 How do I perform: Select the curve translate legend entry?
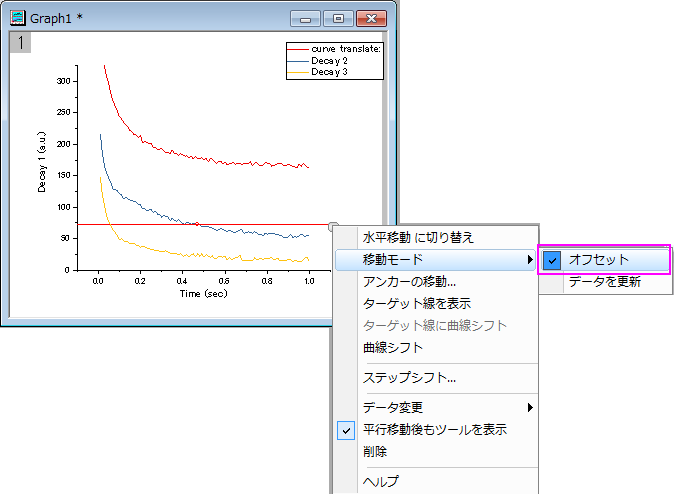[346, 49]
